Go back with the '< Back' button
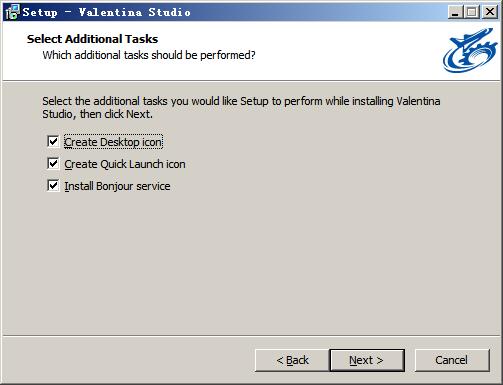This screenshot has width=503, height=385. [292, 360]
